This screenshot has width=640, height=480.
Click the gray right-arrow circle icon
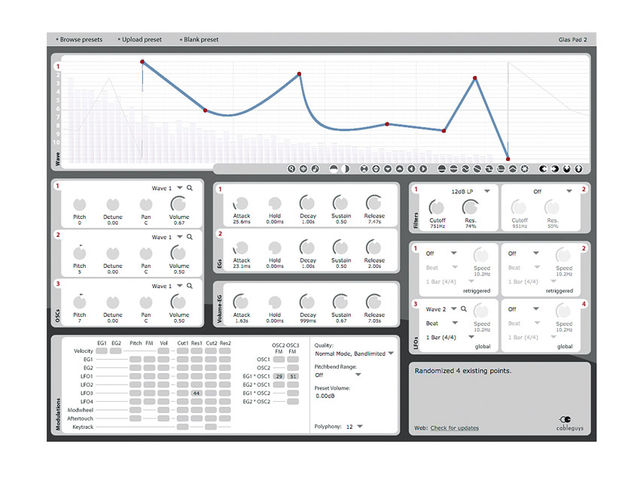pyautogui.click(x=423, y=169)
